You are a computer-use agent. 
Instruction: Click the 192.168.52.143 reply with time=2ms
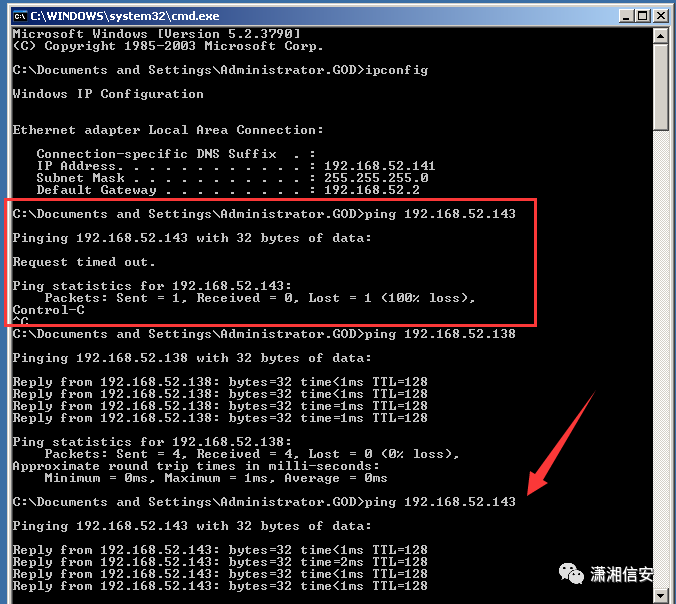point(220,562)
